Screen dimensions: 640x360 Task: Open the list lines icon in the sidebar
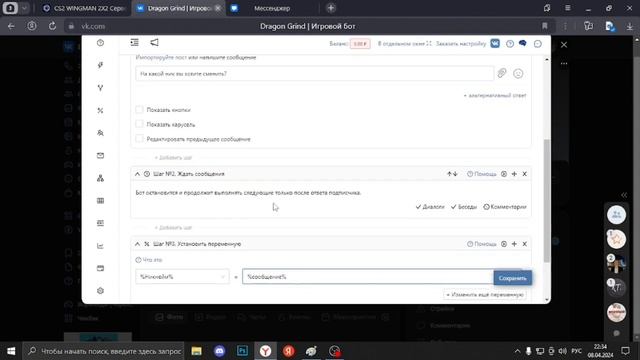100,223
